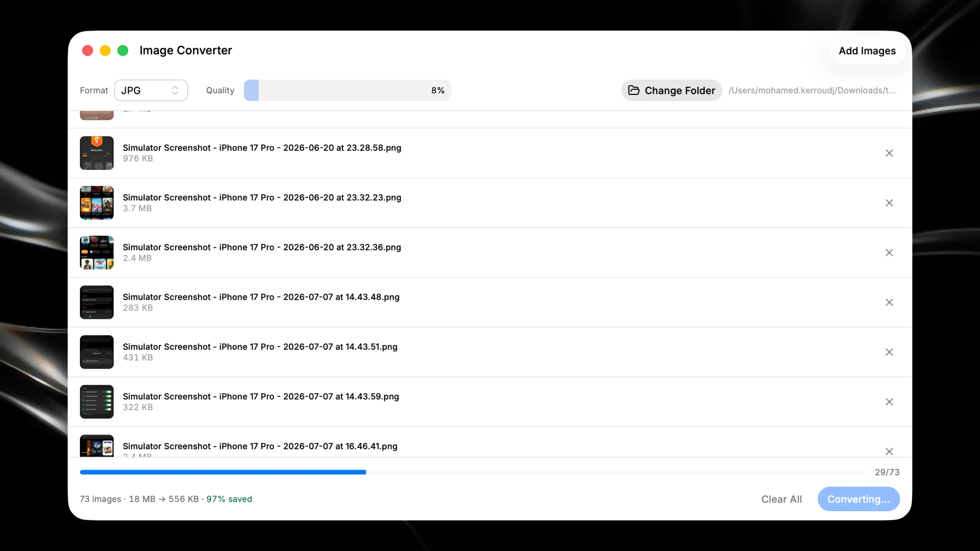Open thumbnail of 14.43.51.png screenshot
The width and height of the screenshot is (980, 551).
coord(97,352)
